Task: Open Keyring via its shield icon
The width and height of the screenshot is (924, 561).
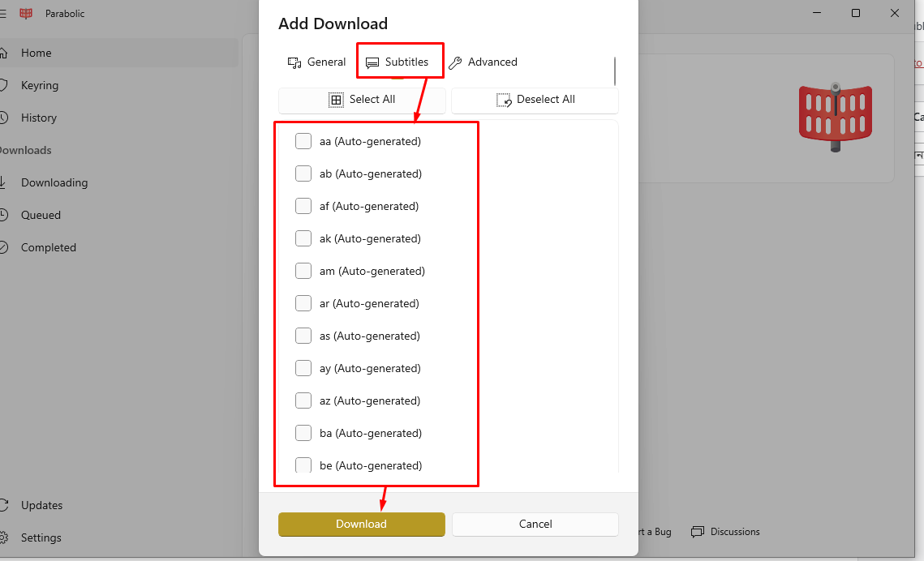Action: tap(4, 85)
